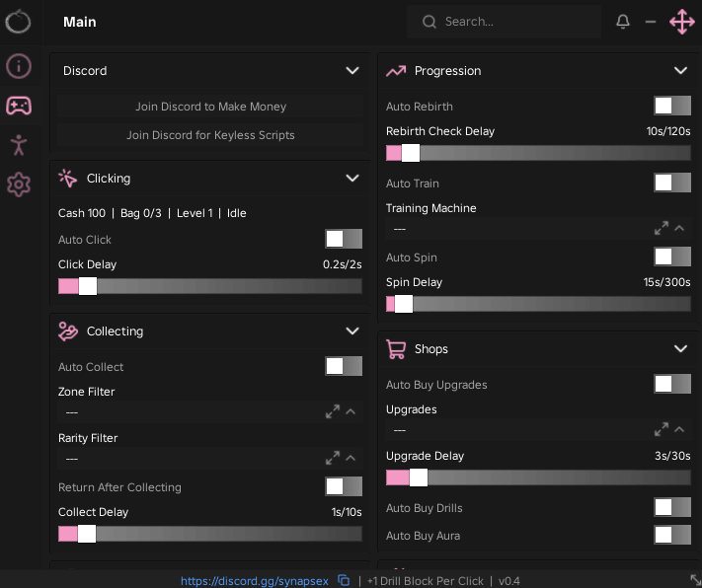Toggle Return After Collecting

[344, 486]
